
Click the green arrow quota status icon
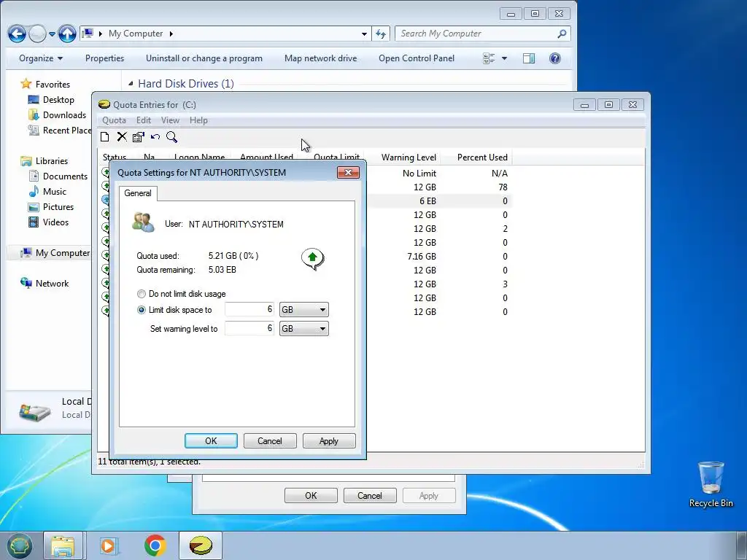pyautogui.click(x=312, y=259)
